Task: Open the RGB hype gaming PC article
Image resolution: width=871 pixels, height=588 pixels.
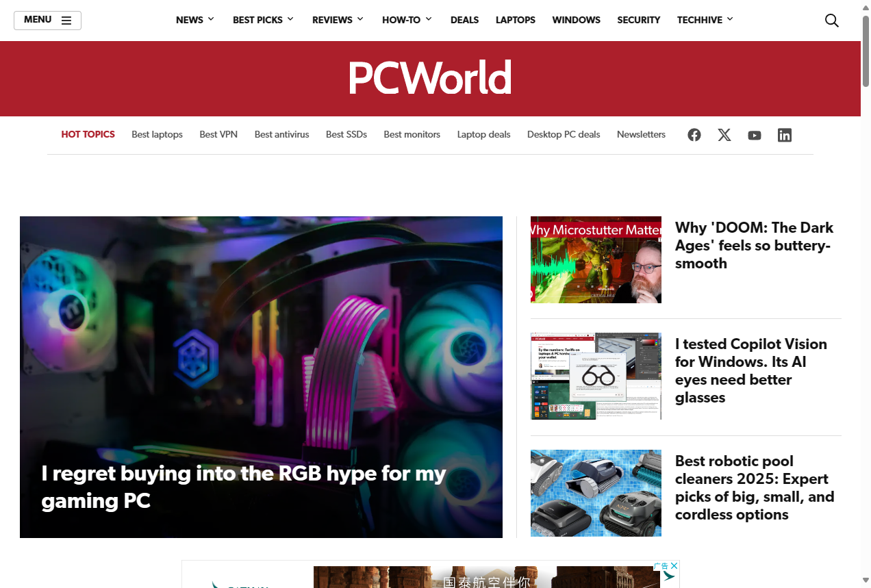Action: 244,487
